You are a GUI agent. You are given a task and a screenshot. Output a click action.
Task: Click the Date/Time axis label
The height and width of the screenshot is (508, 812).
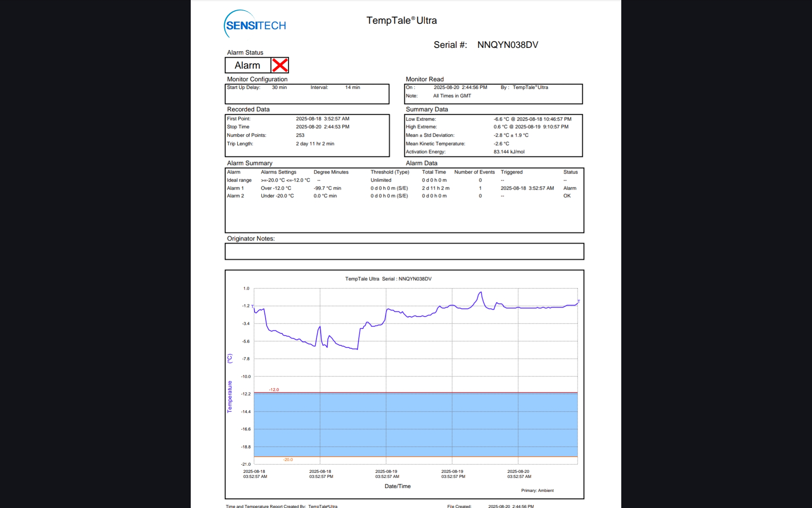pos(398,486)
